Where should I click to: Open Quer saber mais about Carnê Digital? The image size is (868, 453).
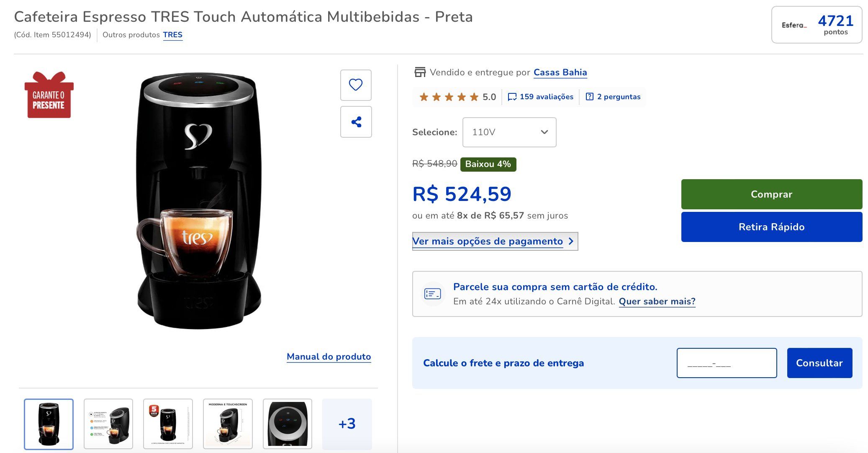click(x=657, y=301)
